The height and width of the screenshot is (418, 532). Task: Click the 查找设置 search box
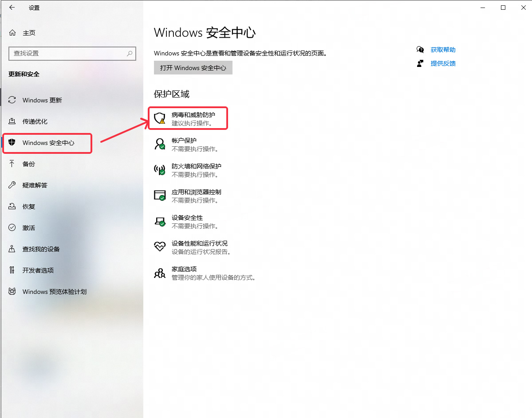pos(72,54)
